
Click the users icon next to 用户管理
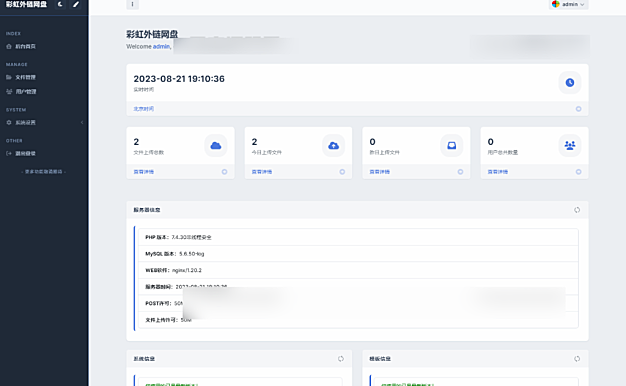point(9,91)
